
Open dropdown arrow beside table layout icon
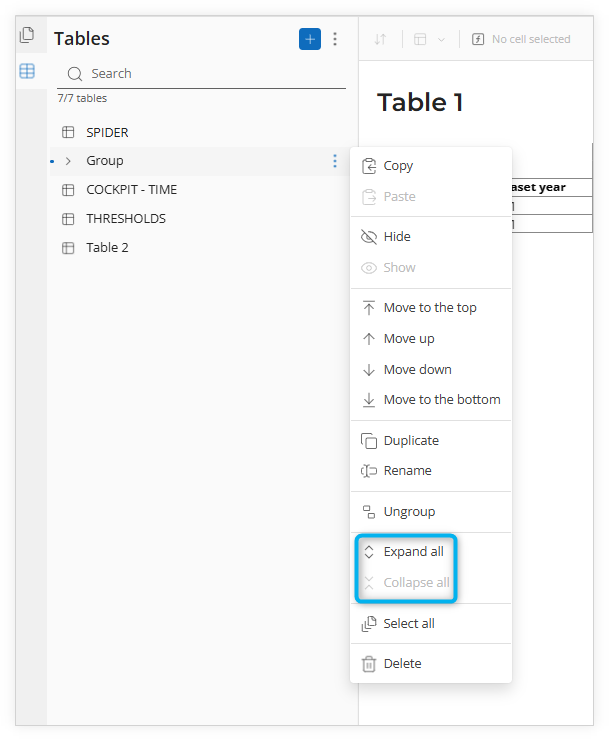(x=441, y=40)
